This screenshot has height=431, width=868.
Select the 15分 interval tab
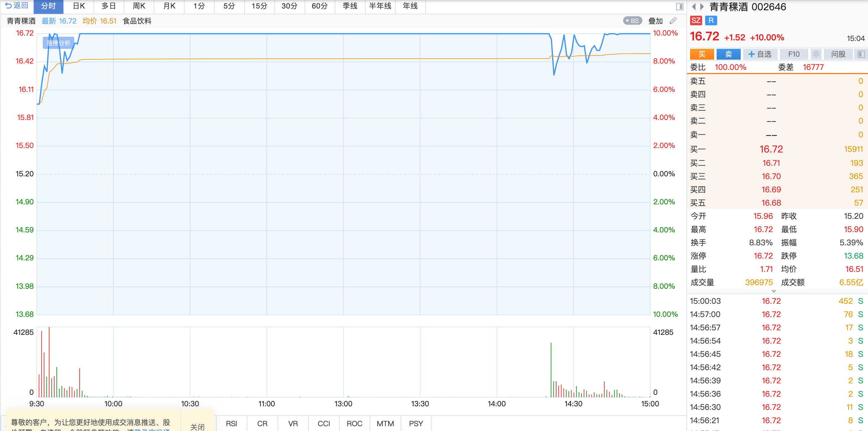259,6
